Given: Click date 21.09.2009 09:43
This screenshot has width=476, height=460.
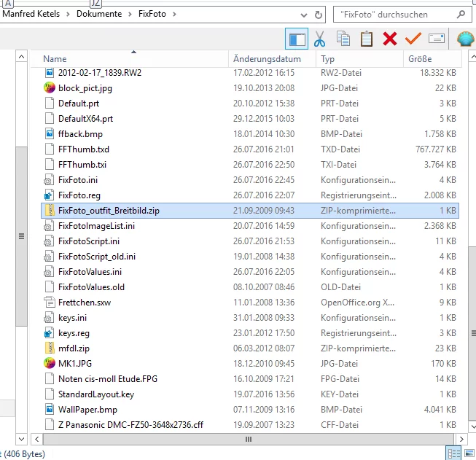Looking at the screenshot, I should pos(263,211).
